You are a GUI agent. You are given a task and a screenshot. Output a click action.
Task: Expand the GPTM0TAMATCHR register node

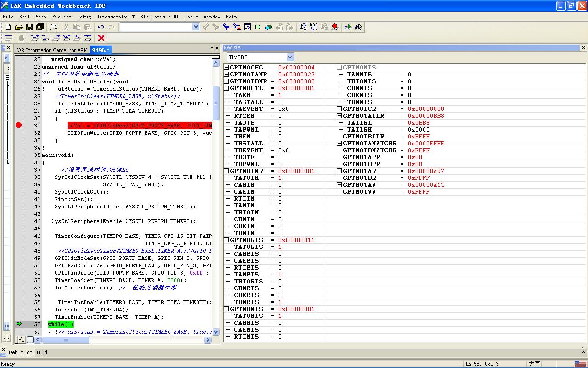339,144
